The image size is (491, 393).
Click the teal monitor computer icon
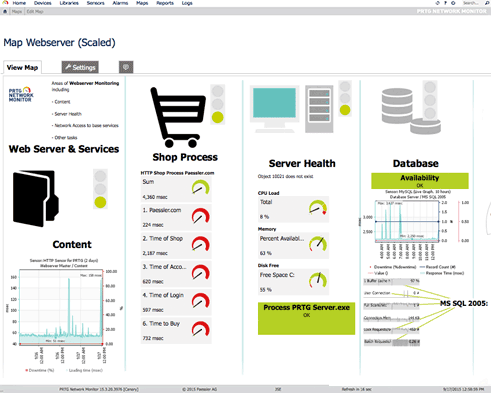(274, 109)
